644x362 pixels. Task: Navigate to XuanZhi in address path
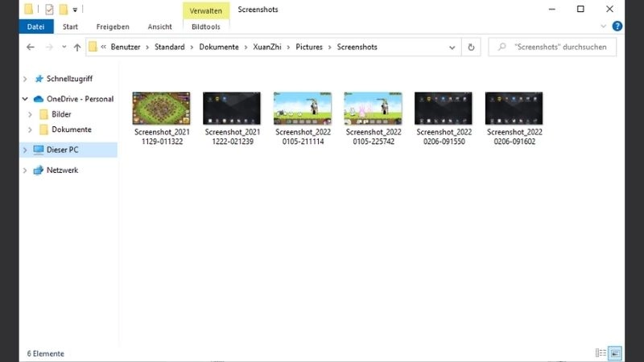[267, 47]
